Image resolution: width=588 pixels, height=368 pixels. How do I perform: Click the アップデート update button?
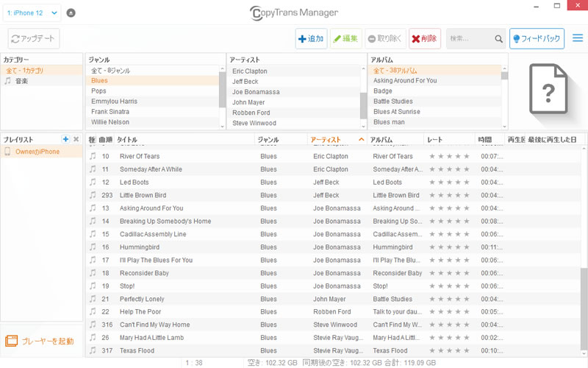(x=34, y=38)
